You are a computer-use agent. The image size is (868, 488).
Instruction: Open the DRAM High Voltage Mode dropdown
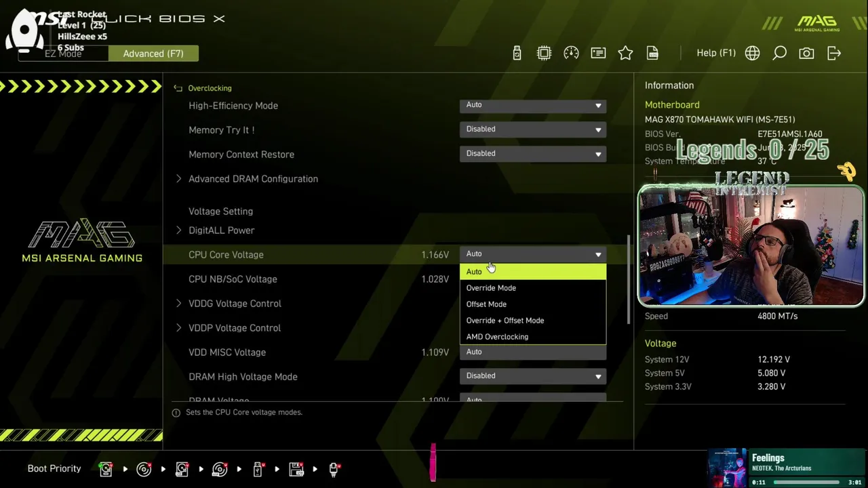pos(533,376)
